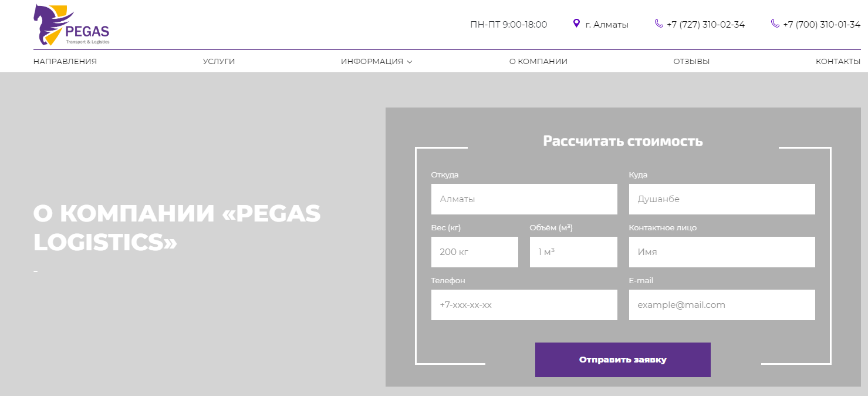The height and width of the screenshot is (396, 868).
Task: Click the Объём (м³) field label
Action: 551,228
